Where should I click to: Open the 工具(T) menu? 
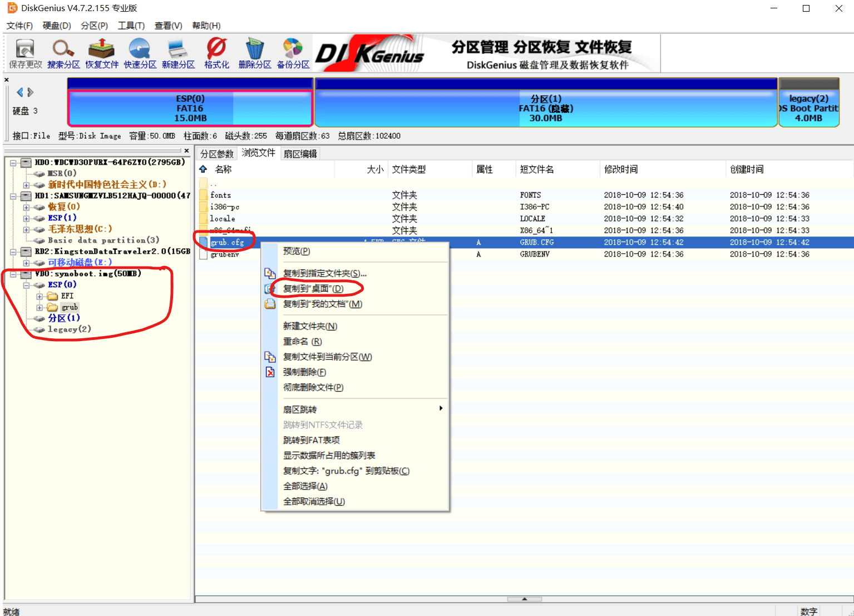click(x=131, y=26)
